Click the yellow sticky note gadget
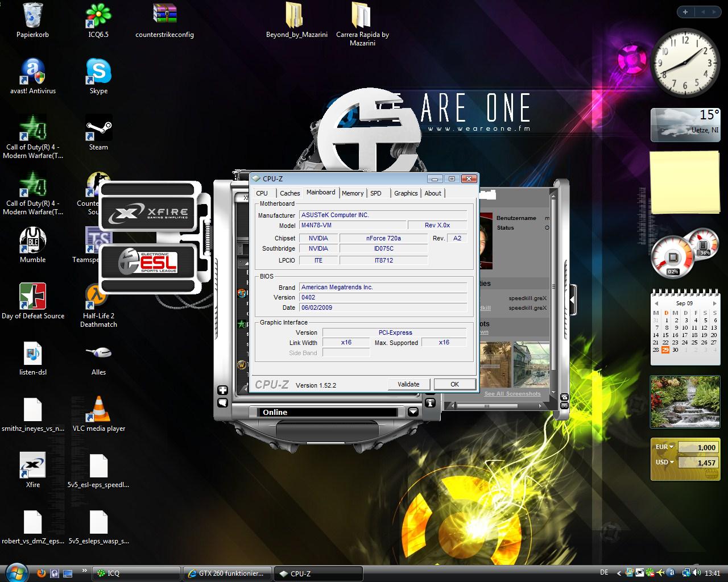 (685, 182)
